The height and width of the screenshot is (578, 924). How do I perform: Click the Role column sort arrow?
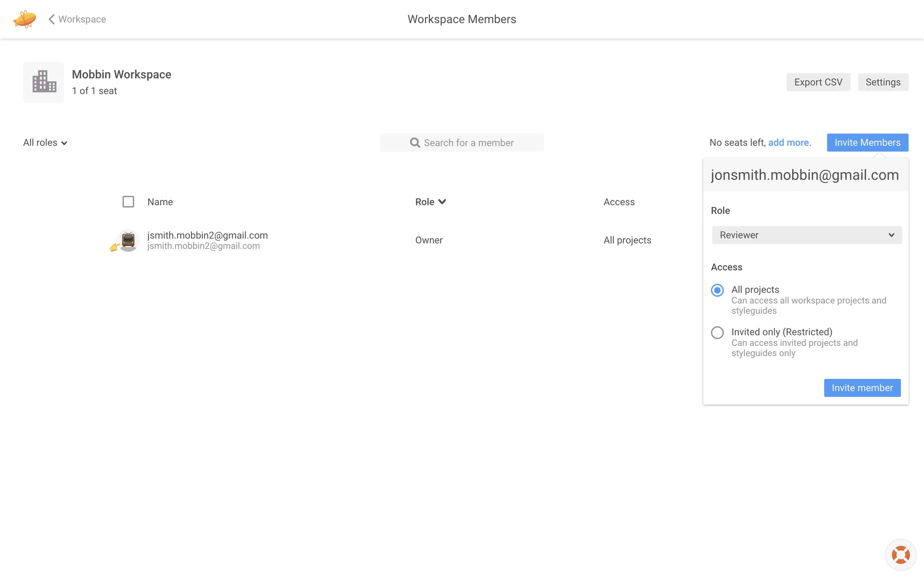point(442,202)
